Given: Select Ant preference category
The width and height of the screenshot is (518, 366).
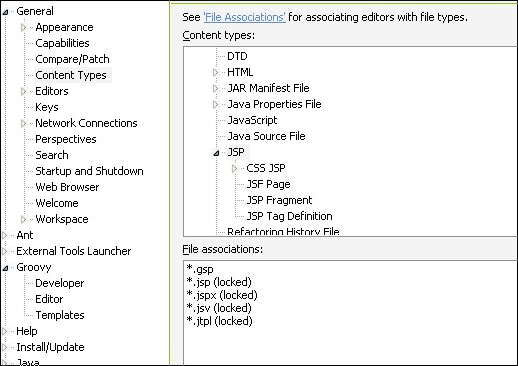Looking at the screenshot, I should (x=25, y=235).
